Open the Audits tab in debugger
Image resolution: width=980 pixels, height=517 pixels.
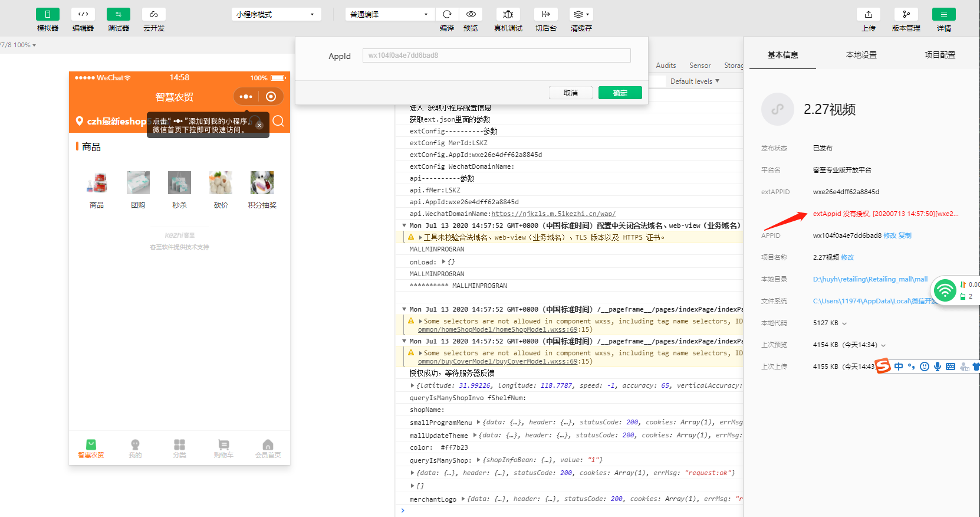pyautogui.click(x=666, y=66)
